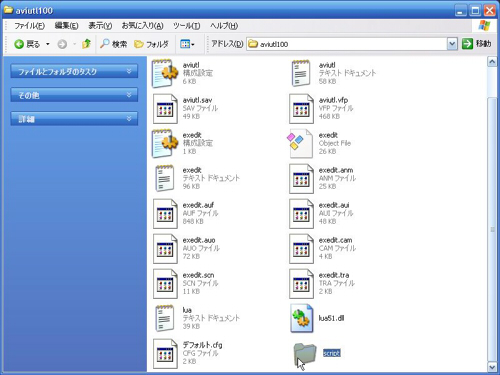This screenshot has height=375, width=500.
Task: Open the 編集(E) menu
Action: pyautogui.click(x=66, y=26)
